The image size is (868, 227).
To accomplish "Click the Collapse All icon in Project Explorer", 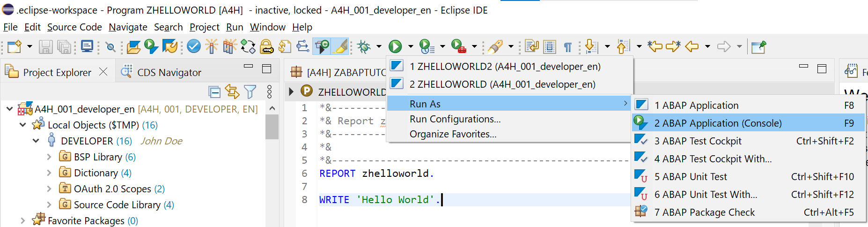I will pyautogui.click(x=214, y=92).
